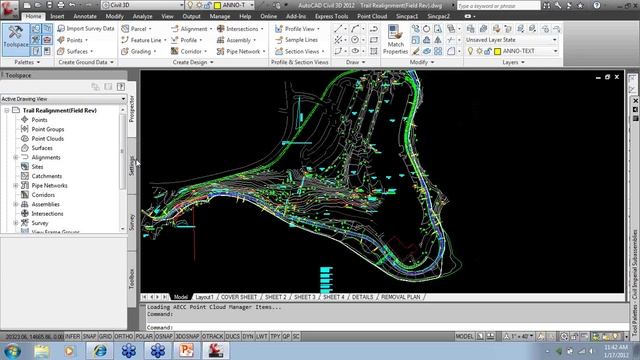Click the keyword search field

tap(498, 6)
